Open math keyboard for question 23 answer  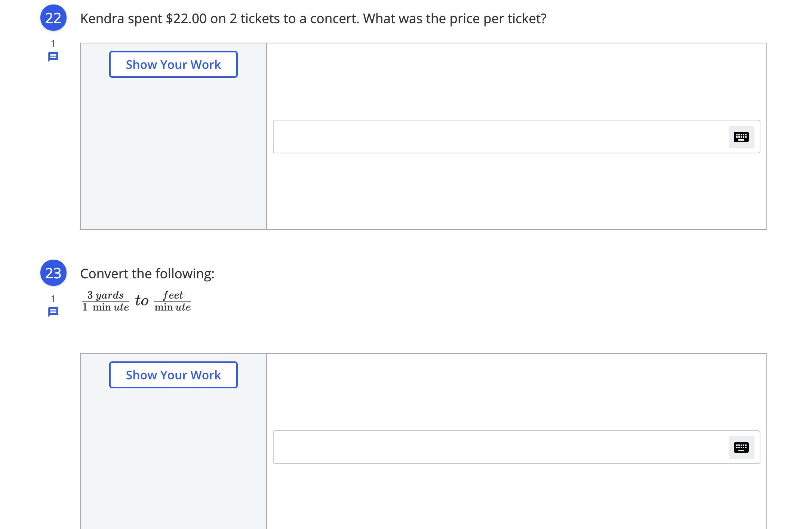tap(741, 447)
